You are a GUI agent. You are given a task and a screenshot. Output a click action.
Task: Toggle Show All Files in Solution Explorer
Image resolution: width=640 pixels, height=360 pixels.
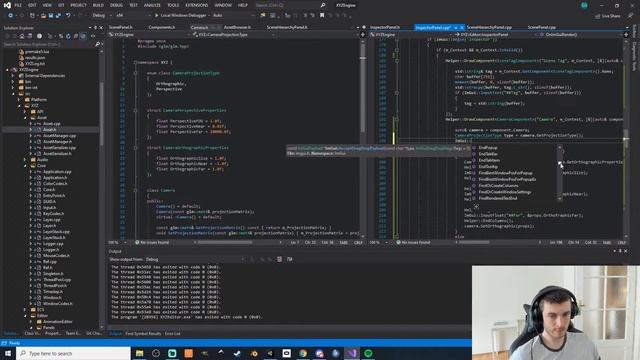(83, 36)
